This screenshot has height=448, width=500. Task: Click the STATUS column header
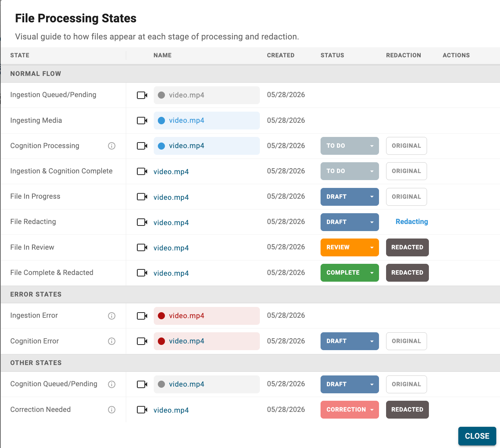coord(332,55)
